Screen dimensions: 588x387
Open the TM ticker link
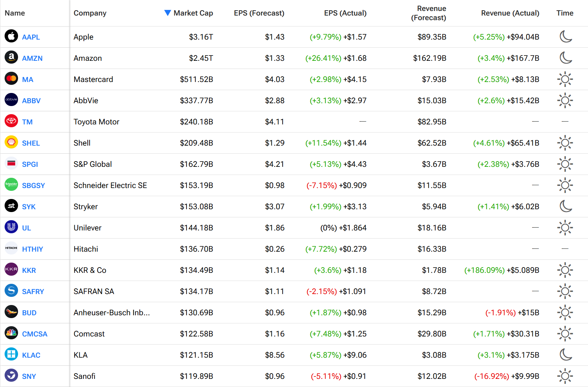[27, 122]
